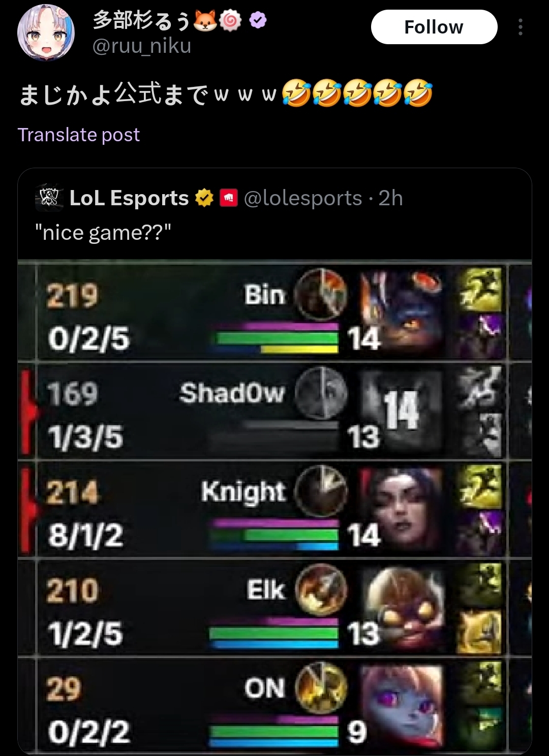
Task: Click the red Riot affiliate badge
Action: (x=229, y=198)
